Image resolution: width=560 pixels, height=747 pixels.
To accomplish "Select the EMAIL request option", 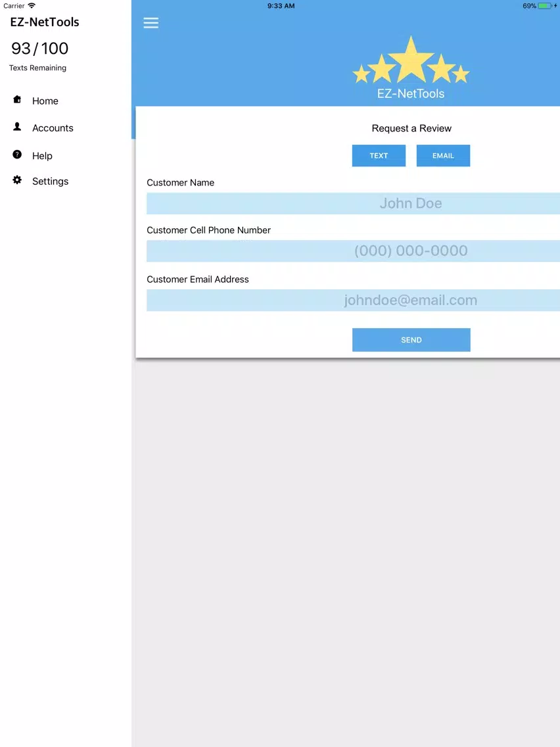I will pos(443,156).
